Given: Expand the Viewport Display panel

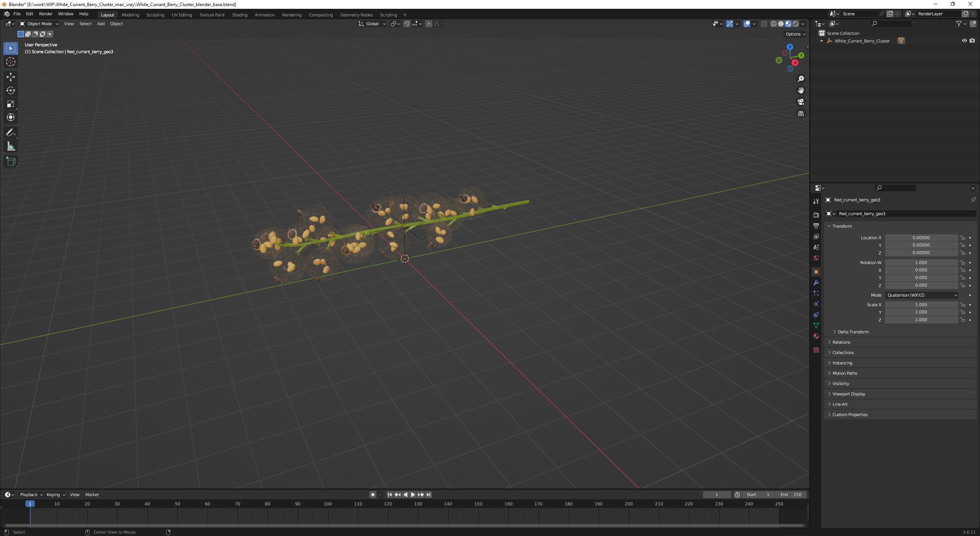Looking at the screenshot, I should coord(849,394).
